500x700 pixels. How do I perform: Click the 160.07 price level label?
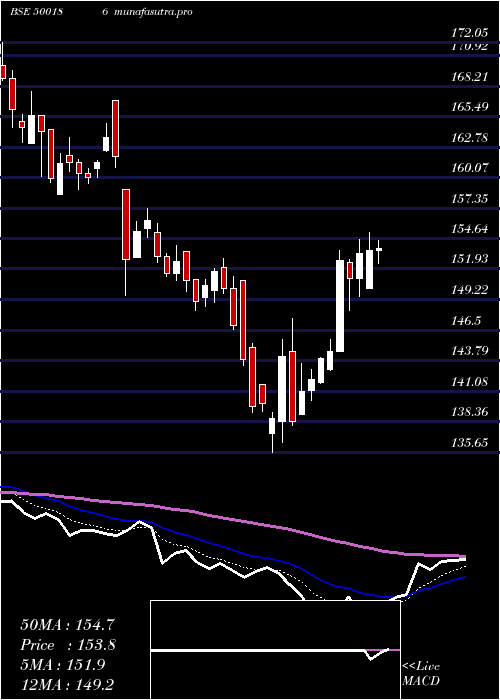(x=468, y=168)
